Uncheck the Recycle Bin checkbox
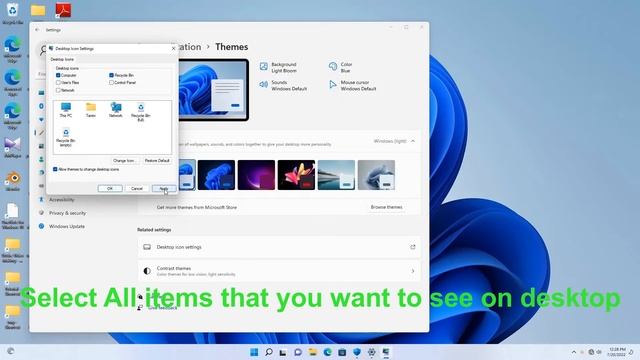The width and height of the screenshot is (640, 360). [111, 75]
